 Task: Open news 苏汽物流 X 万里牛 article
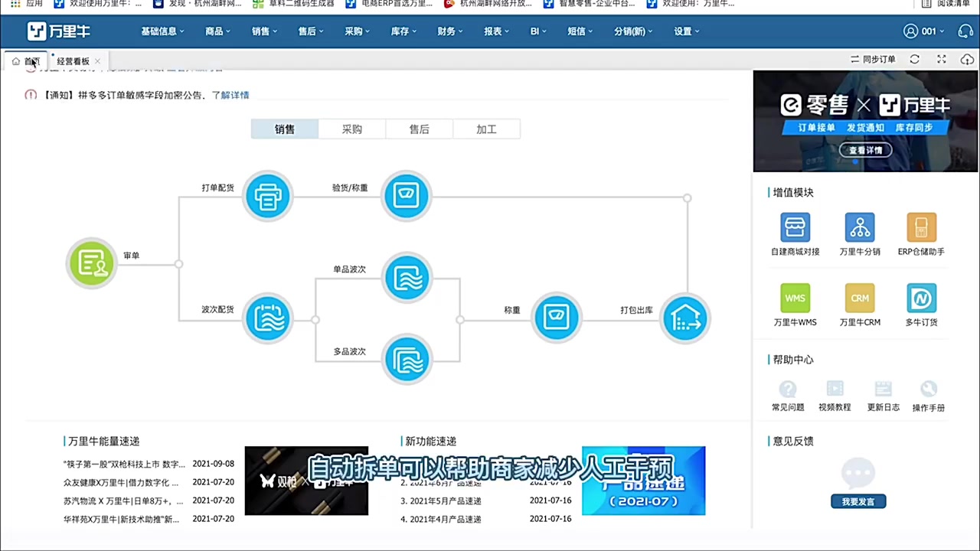[x=123, y=500]
